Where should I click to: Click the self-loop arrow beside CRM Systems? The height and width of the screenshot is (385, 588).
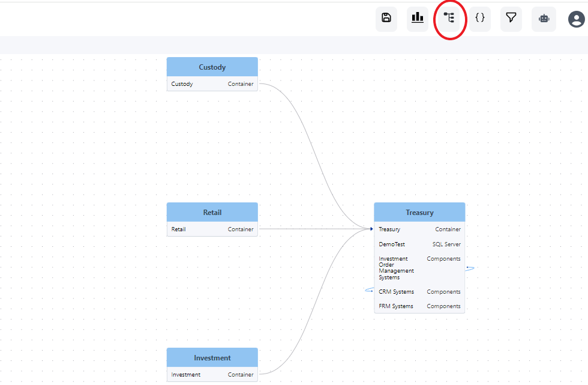click(370, 291)
